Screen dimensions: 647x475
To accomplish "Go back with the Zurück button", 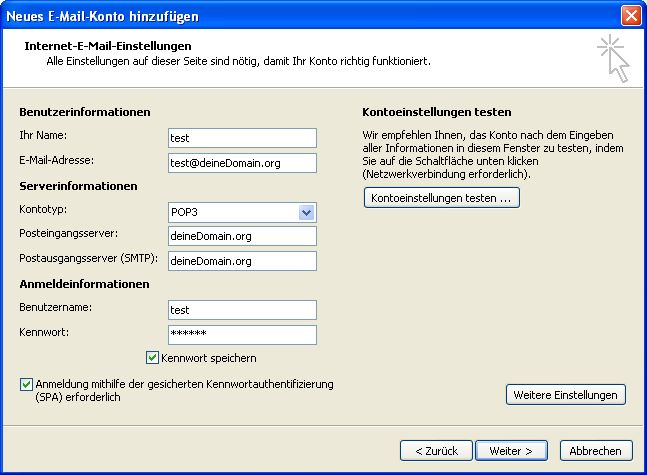I will (x=436, y=451).
